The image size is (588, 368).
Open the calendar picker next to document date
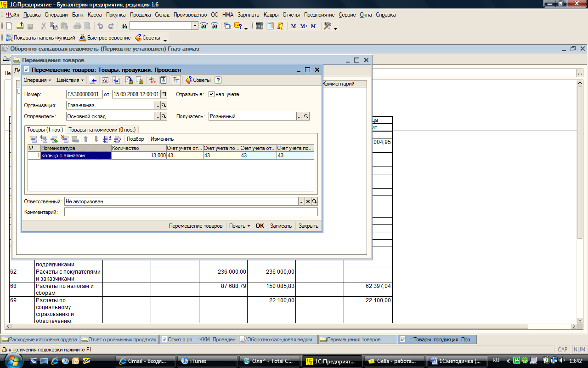(164, 94)
